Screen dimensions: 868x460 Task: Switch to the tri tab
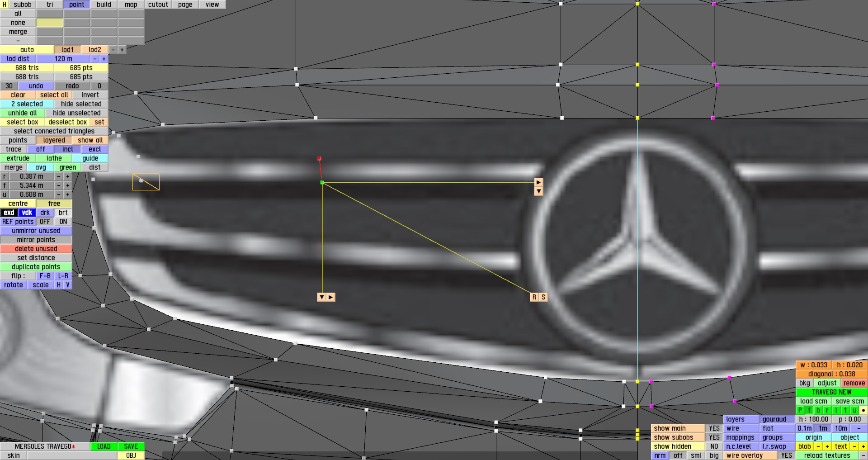coord(50,5)
